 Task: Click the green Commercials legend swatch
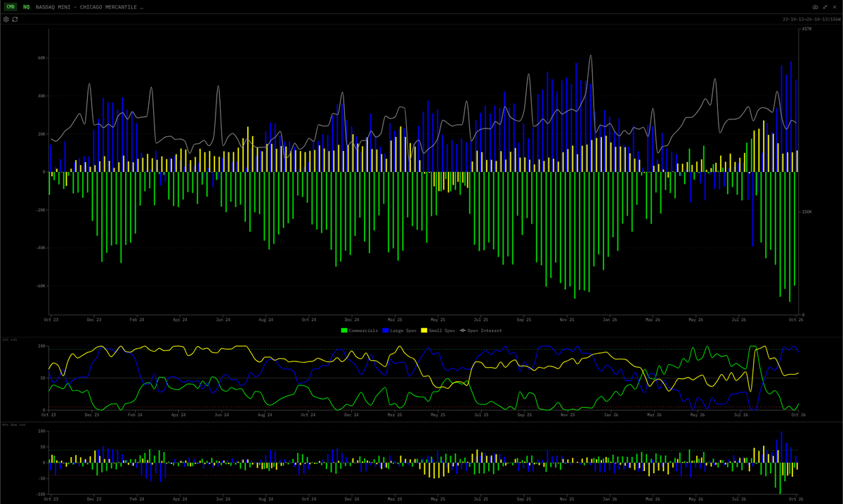[x=344, y=330]
